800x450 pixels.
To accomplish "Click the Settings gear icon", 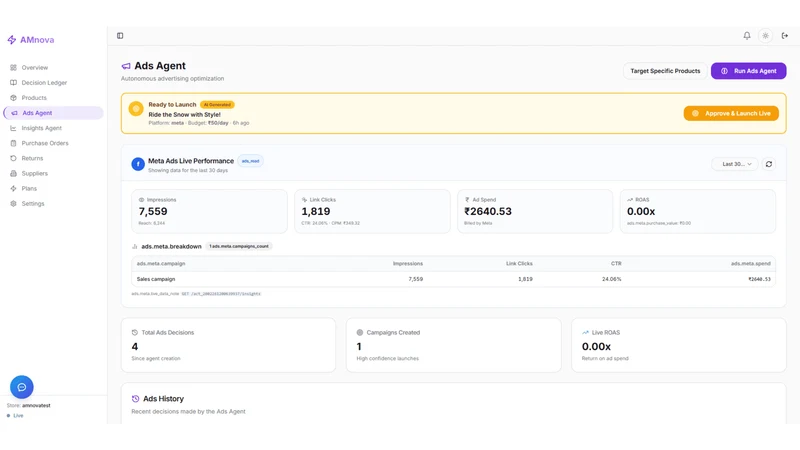I will [x=13, y=204].
